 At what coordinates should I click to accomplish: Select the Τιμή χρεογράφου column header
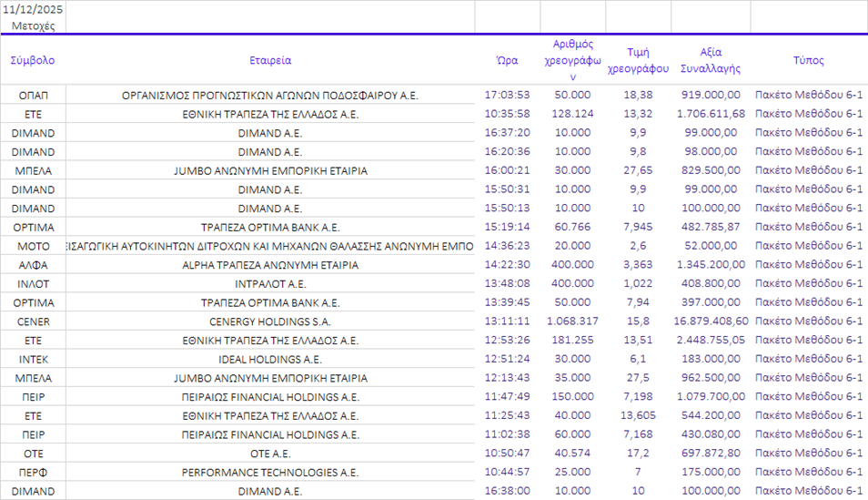tap(638, 61)
